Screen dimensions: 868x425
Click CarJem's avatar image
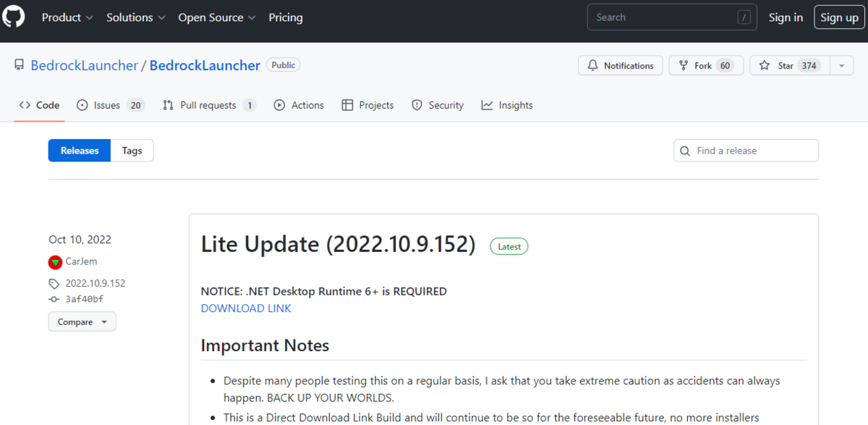click(56, 262)
